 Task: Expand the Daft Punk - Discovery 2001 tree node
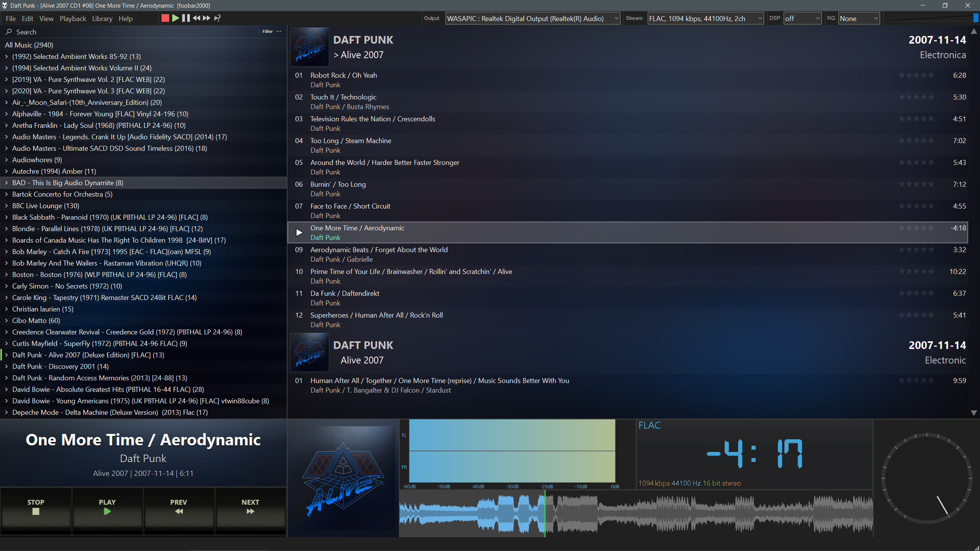7,367
